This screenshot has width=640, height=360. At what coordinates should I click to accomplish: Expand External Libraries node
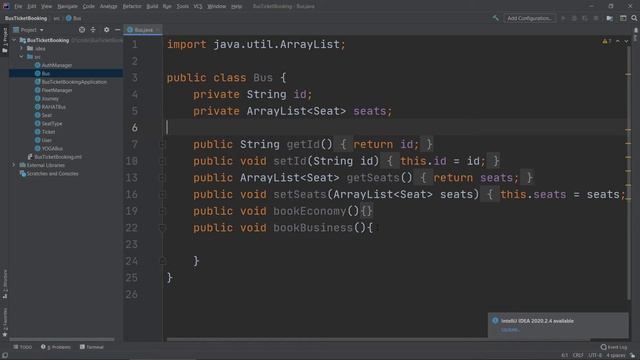click(14, 165)
